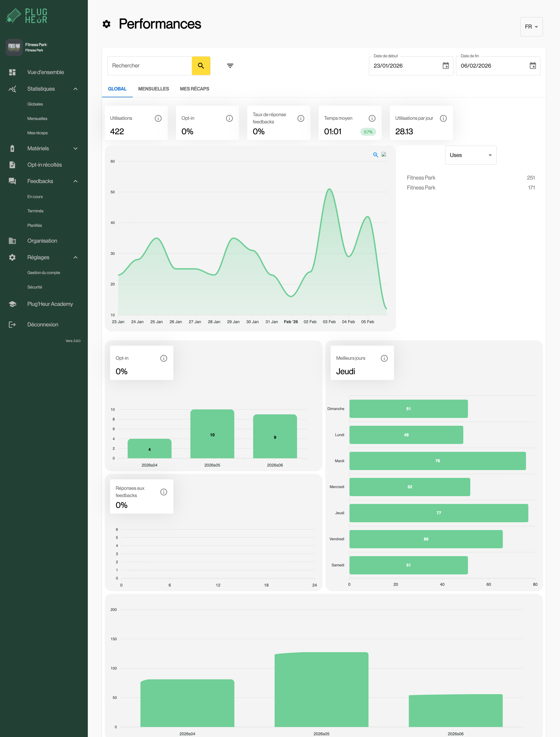Click Déconnexion in the sidebar
The height and width of the screenshot is (737, 560).
click(x=43, y=325)
